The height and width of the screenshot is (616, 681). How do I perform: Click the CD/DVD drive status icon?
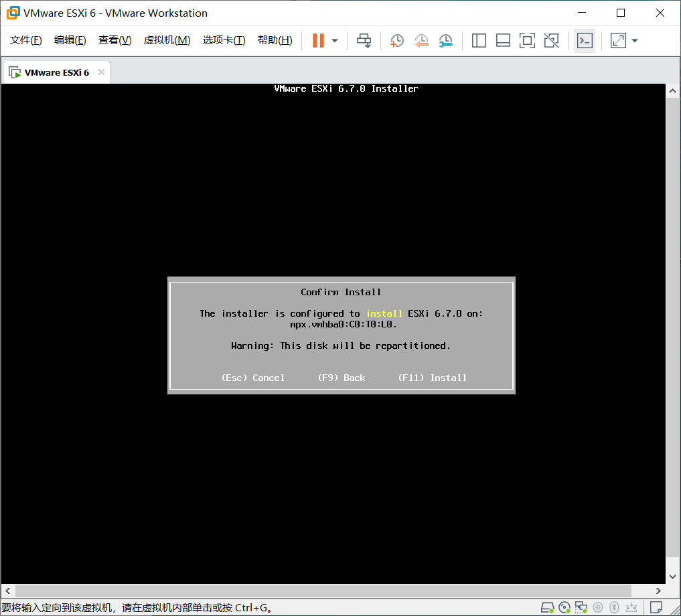click(x=564, y=607)
